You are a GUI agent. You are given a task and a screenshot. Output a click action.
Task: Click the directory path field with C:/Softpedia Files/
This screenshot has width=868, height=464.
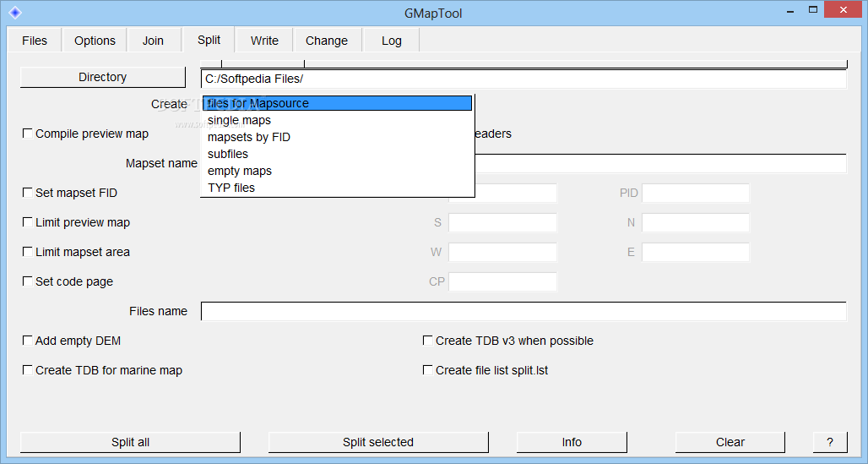click(524, 79)
